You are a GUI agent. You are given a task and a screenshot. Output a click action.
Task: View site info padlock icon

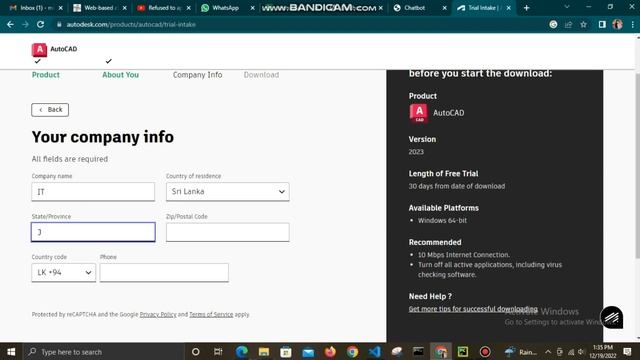click(x=59, y=24)
